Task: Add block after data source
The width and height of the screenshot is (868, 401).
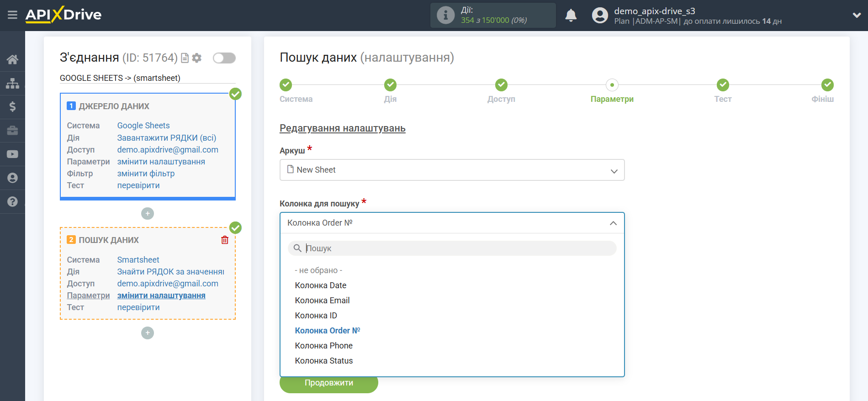Action: click(148, 213)
